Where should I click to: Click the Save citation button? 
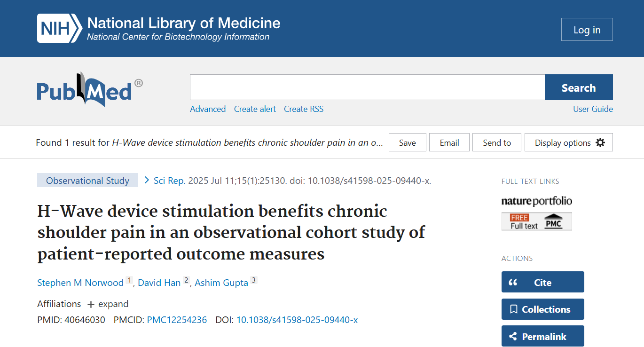[x=407, y=142]
